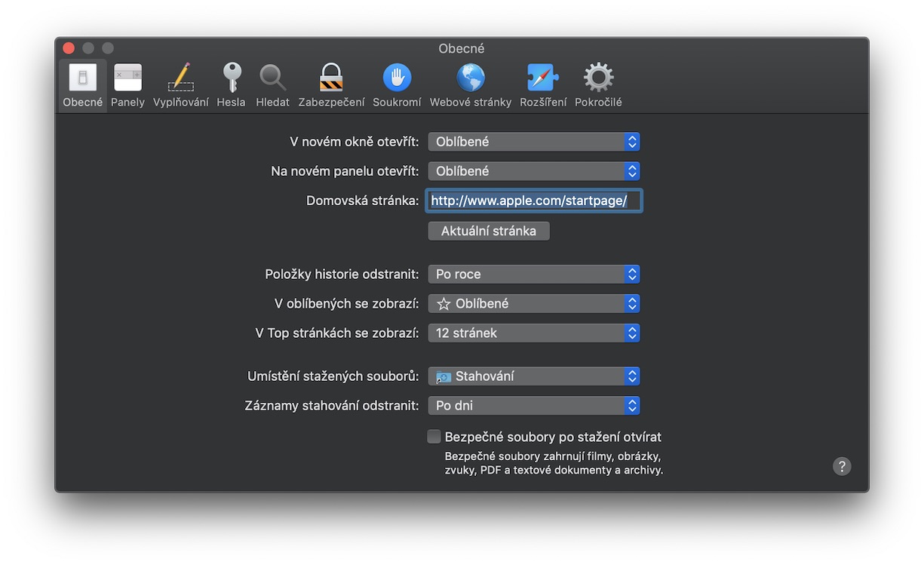
Task: Expand the Záznamy stahování odstranit dropdown
Action: point(534,405)
